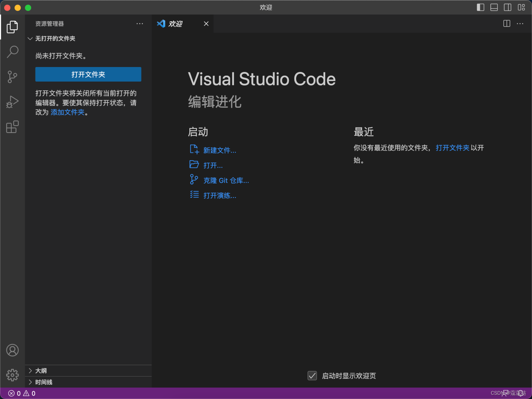Click the git branch icon beside 克隆 Git 仓库
This screenshot has width=532, height=399.
coord(194,179)
